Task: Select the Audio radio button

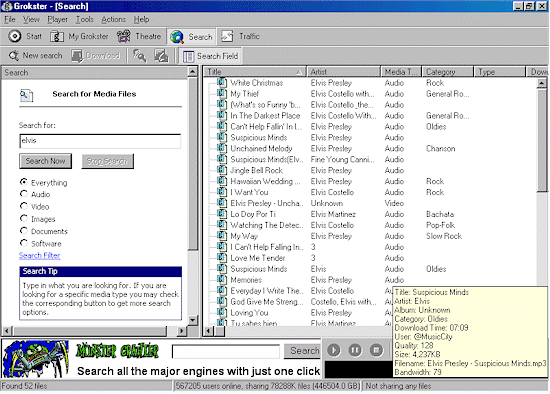Action: point(24,194)
